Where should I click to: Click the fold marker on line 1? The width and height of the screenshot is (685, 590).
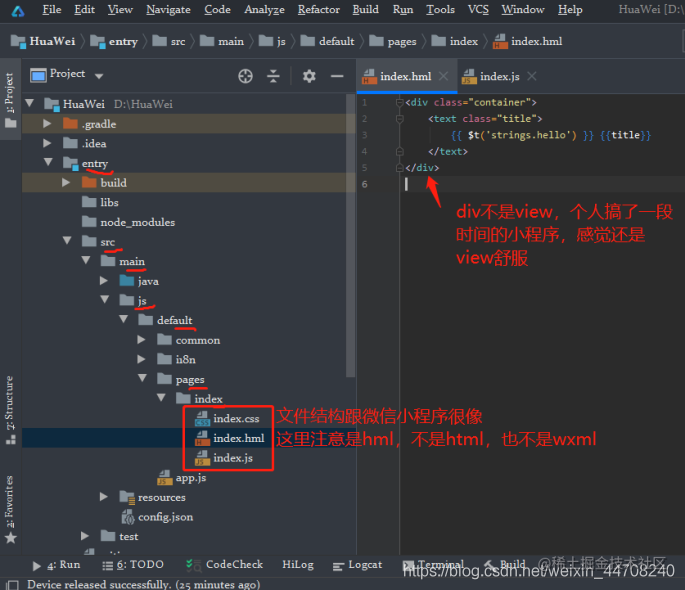click(399, 103)
